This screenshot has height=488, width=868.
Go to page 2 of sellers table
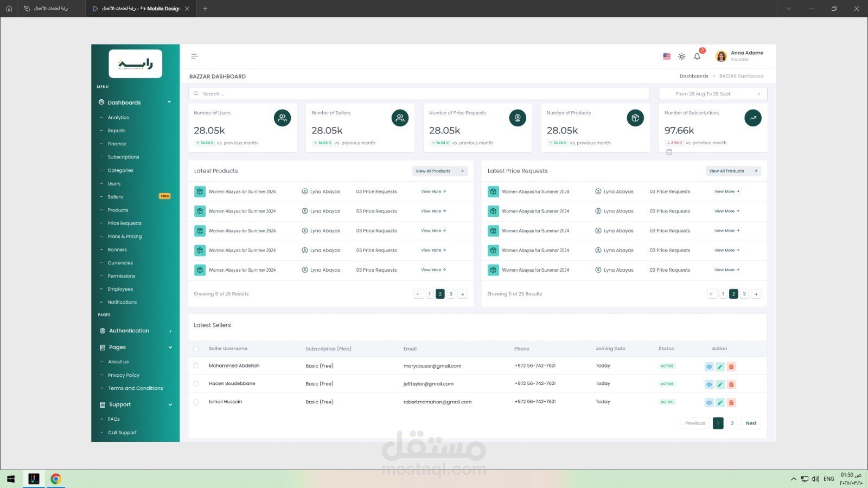click(x=732, y=423)
